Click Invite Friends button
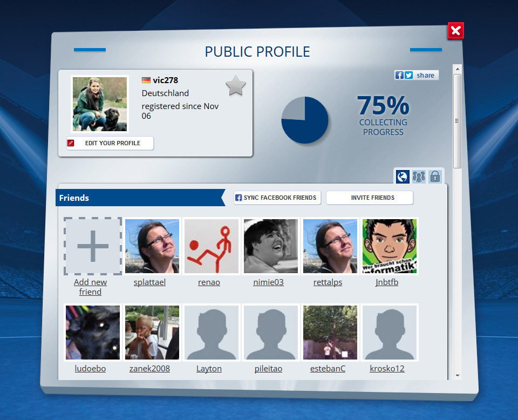Screen dimensions: 518x420 tap(370, 198)
